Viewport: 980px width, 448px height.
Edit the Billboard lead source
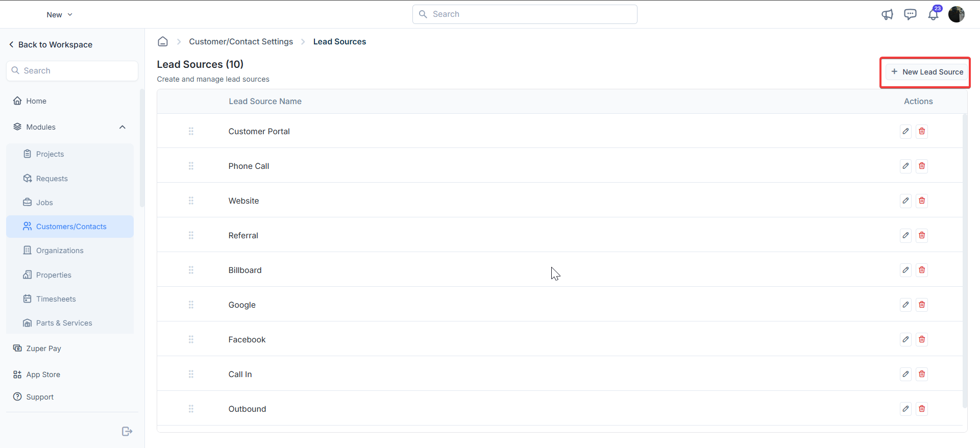(905, 270)
